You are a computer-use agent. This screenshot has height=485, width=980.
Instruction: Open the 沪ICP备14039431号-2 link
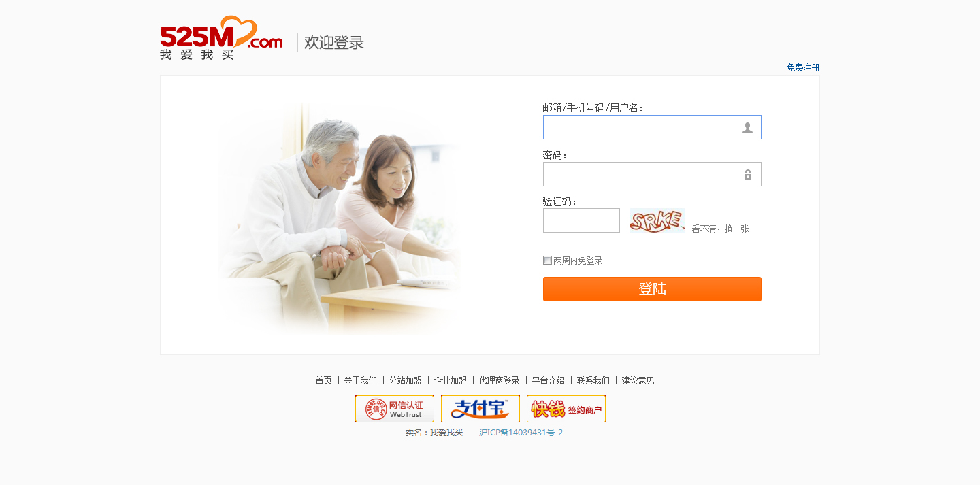(521, 433)
